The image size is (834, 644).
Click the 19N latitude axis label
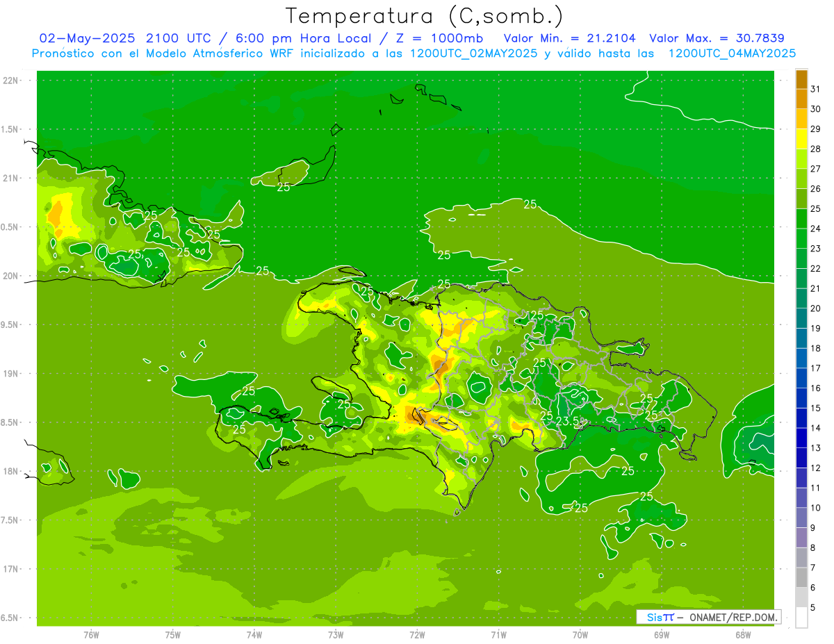tap(11, 374)
